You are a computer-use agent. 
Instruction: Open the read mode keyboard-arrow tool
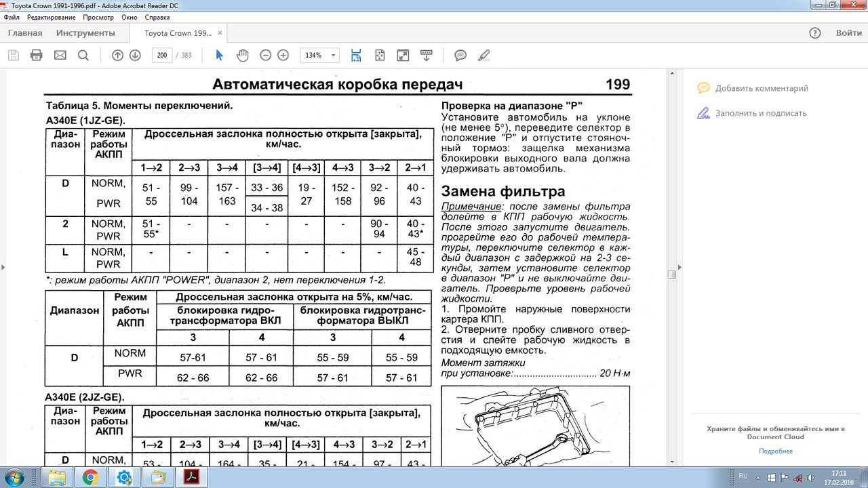[x=427, y=55]
